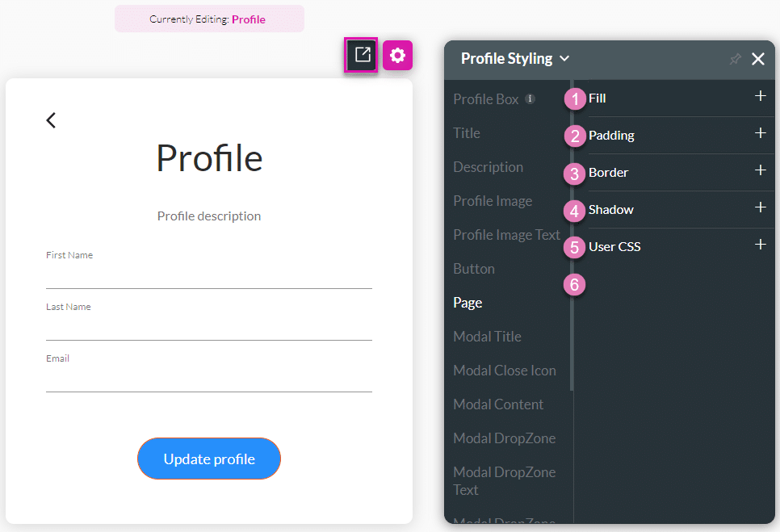Viewport: 780px width, 532px height.
Task: Click the back arrow above Profile heading
Action: (51, 119)
